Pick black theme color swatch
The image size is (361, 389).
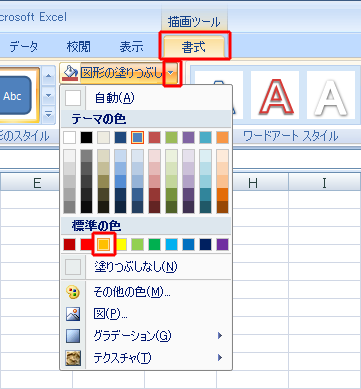86,137
